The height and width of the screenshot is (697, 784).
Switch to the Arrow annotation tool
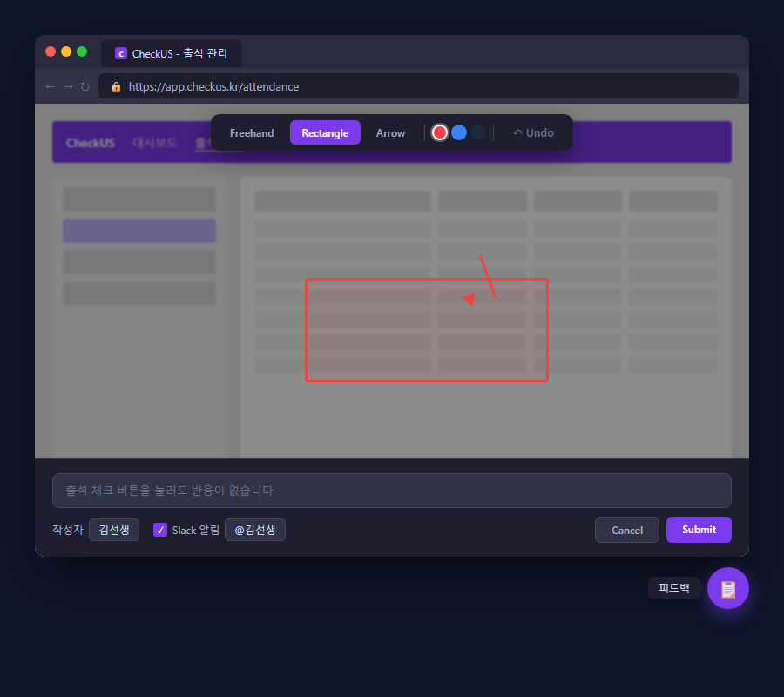390,132
